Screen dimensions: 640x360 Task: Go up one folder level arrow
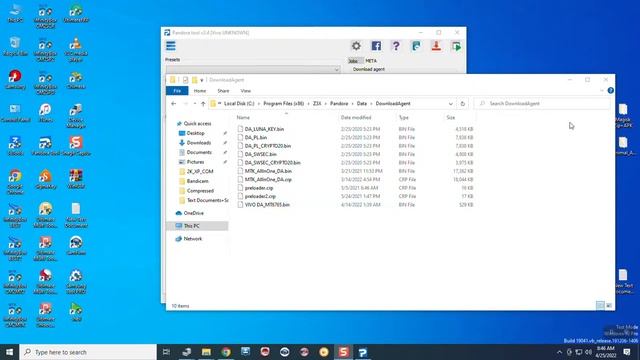pos(203,104)
